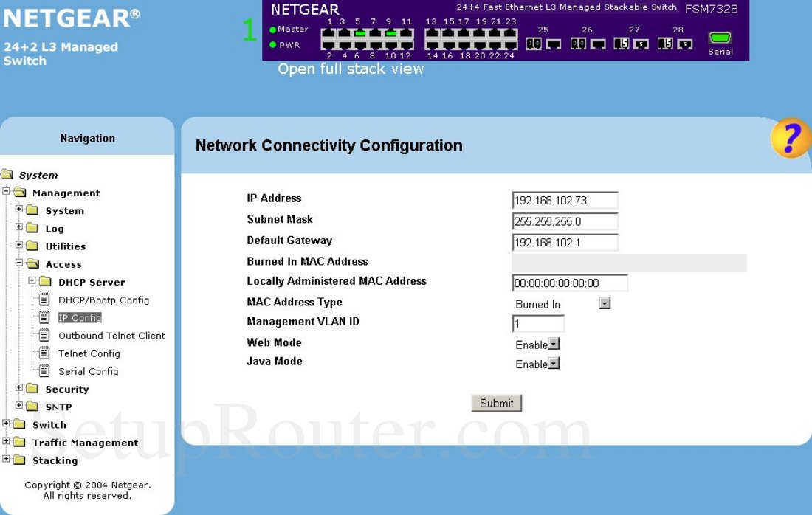The image size is (812, 515).
Task: Expand the Switch tree node
Action: click(6, 423)
